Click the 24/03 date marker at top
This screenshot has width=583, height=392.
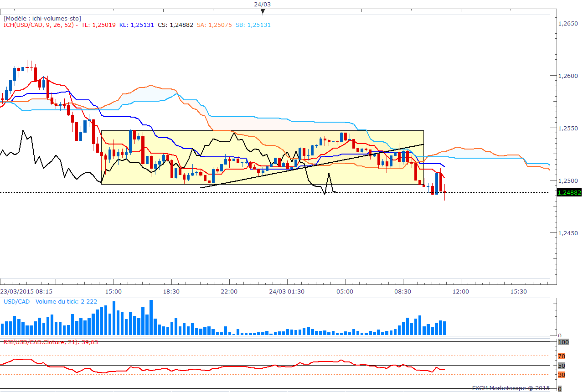(x=262, y=4)
